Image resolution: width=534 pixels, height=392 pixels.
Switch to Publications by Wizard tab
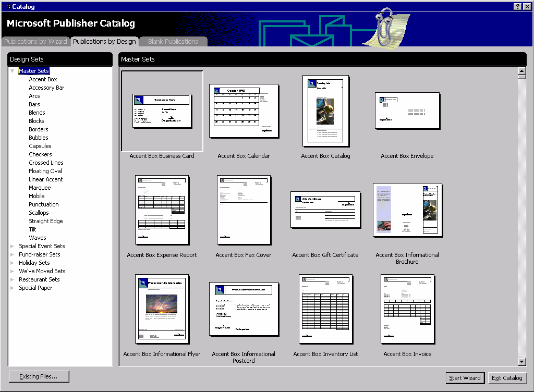tap(36, 42)
